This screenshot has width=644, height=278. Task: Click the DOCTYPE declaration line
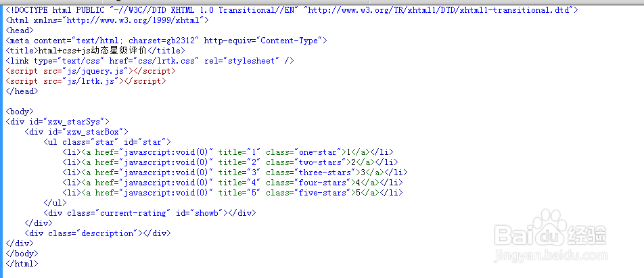click(292, 10)
